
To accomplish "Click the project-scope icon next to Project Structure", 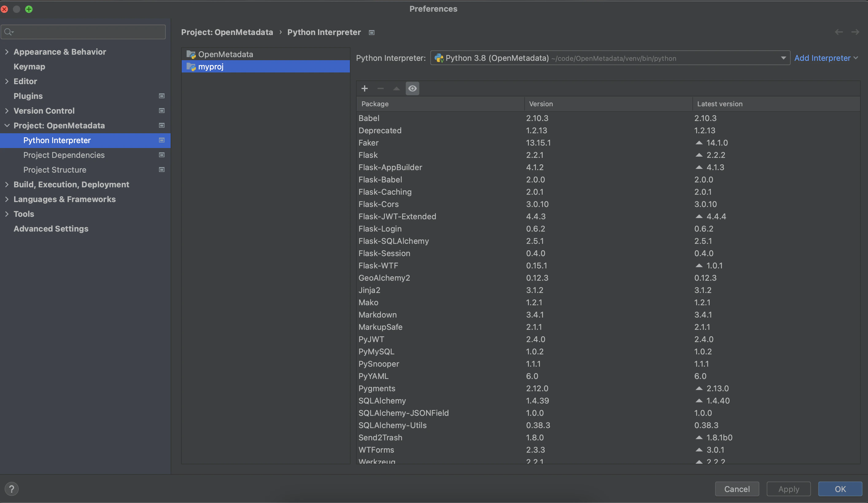I will (x=161, y=170).
